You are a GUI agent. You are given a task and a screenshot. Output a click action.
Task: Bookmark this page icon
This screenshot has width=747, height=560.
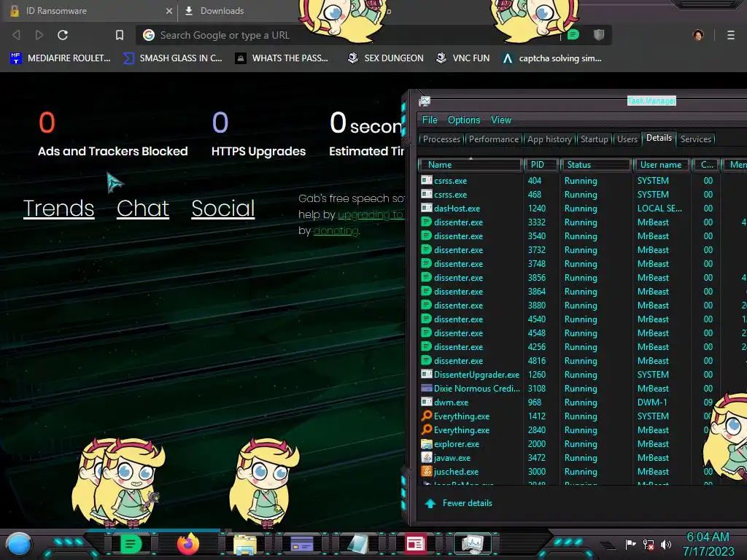tap(120, 35)
